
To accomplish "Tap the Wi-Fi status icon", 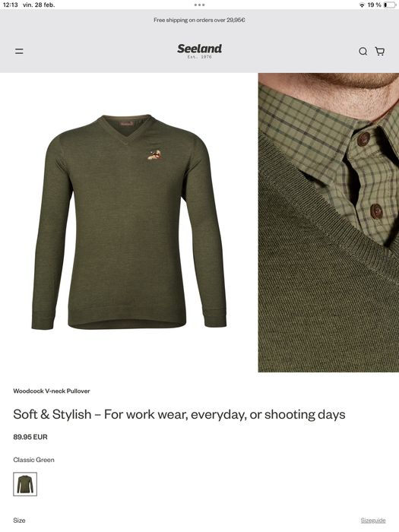I will (362, 5).
